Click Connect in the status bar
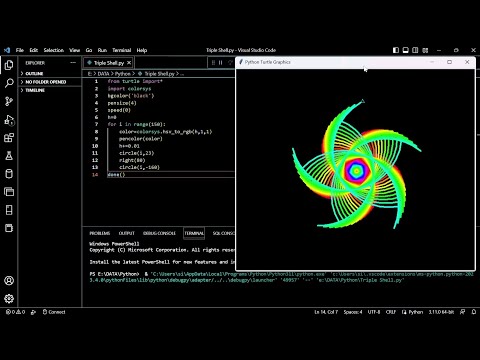480x360 pixels. pos(54,312)
